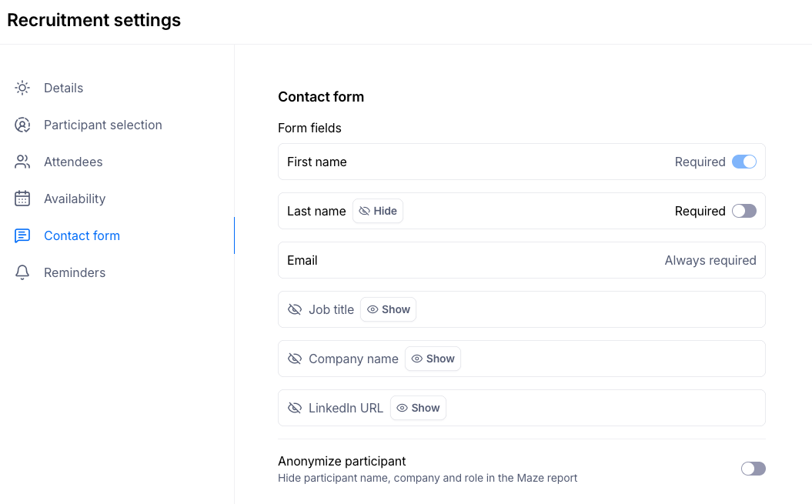
Task: Hide the Last name field
Action: tap(378, 211)
